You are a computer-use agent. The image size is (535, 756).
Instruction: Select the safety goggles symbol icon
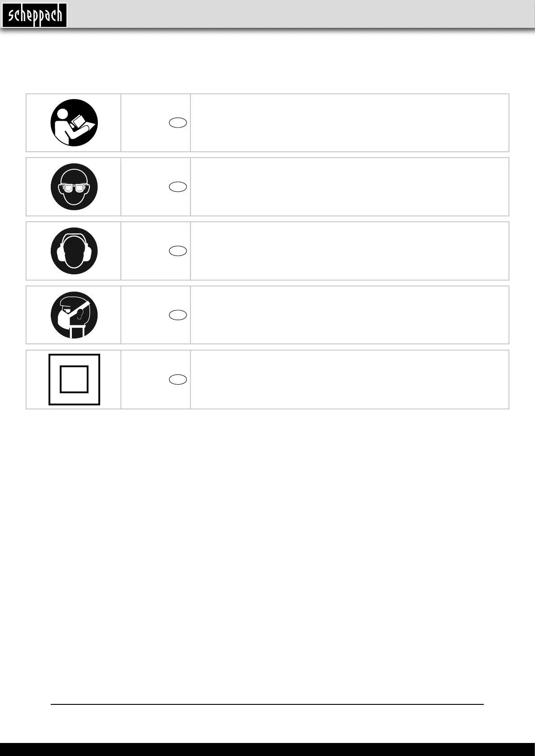tap(74, 187)
